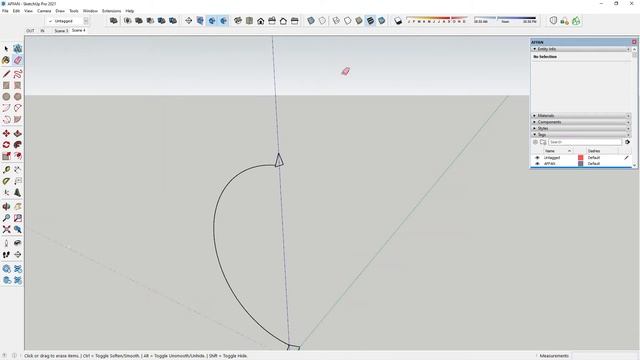Screen dimensions: 640x360
Task: Click the Zoom Extents tool
Action: pyautogui.click(x=6, y=229)
